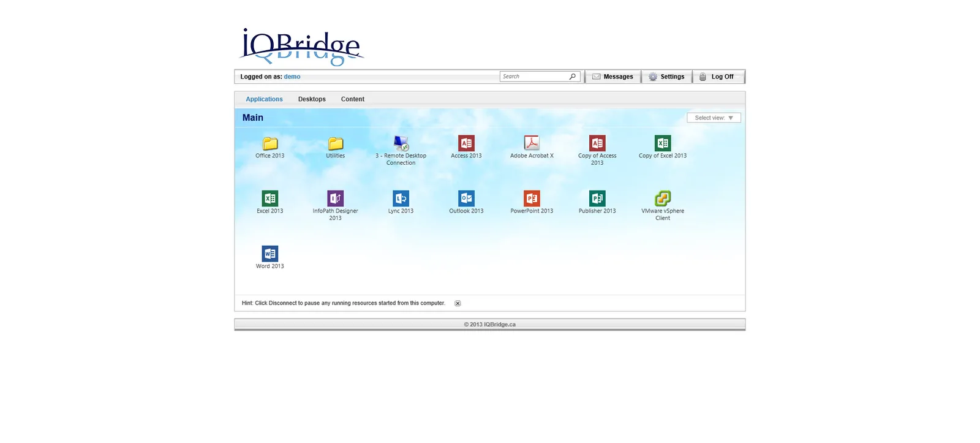Viewport: 980px width, 443px height.
Task: Click the search magnifier icon
Action: tap(573, 77)
